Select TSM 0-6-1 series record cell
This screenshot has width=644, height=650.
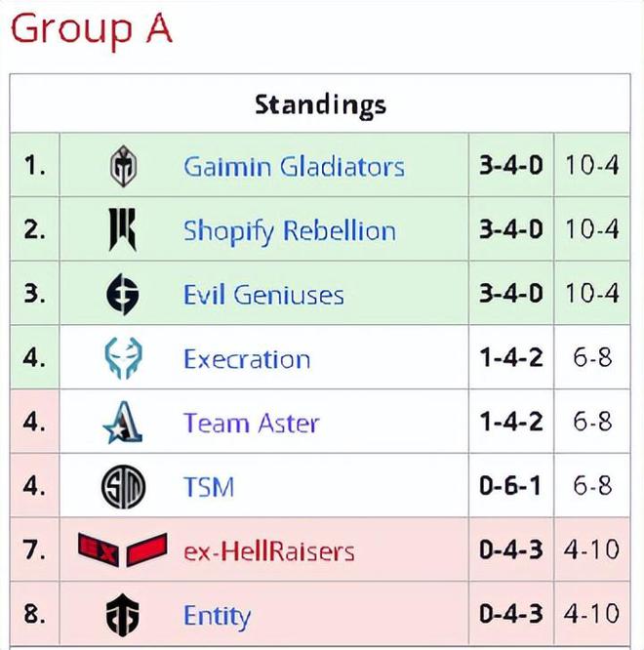click(511, 485)
